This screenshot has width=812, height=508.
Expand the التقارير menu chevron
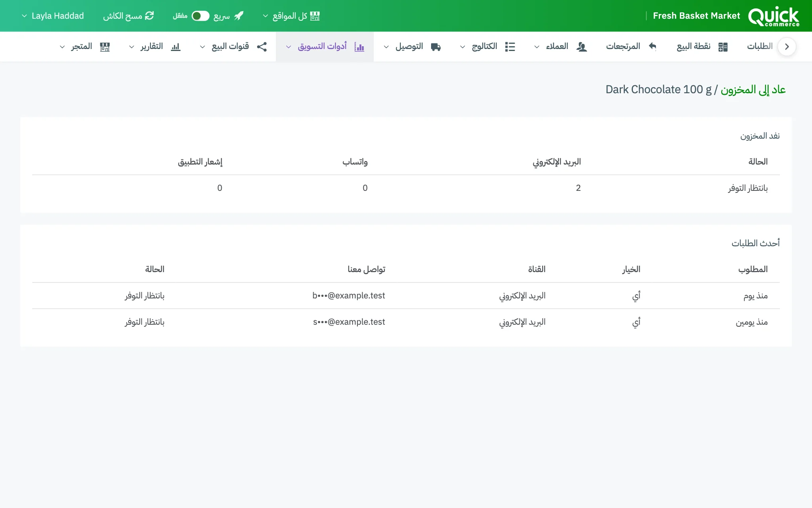(x=132, y=47)
